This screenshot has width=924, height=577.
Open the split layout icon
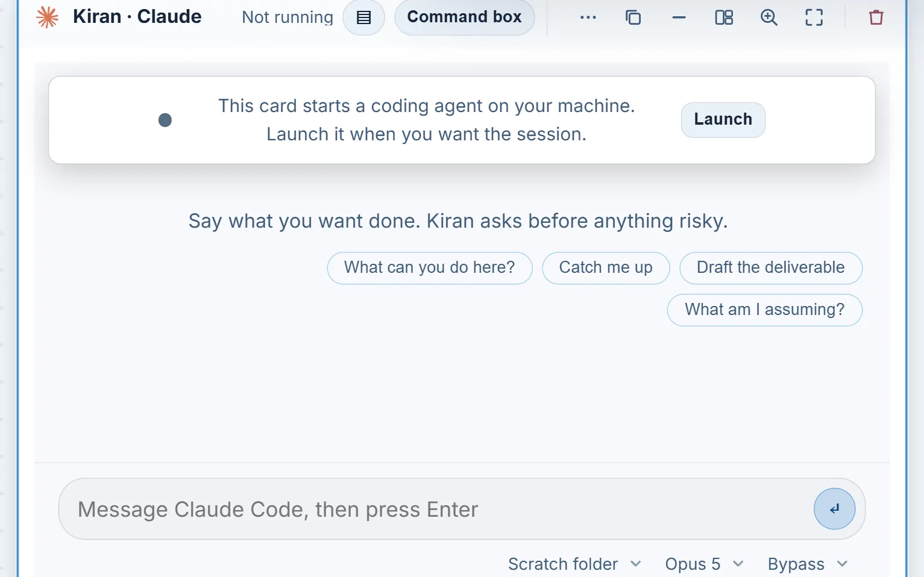click(x=724, y=17)
